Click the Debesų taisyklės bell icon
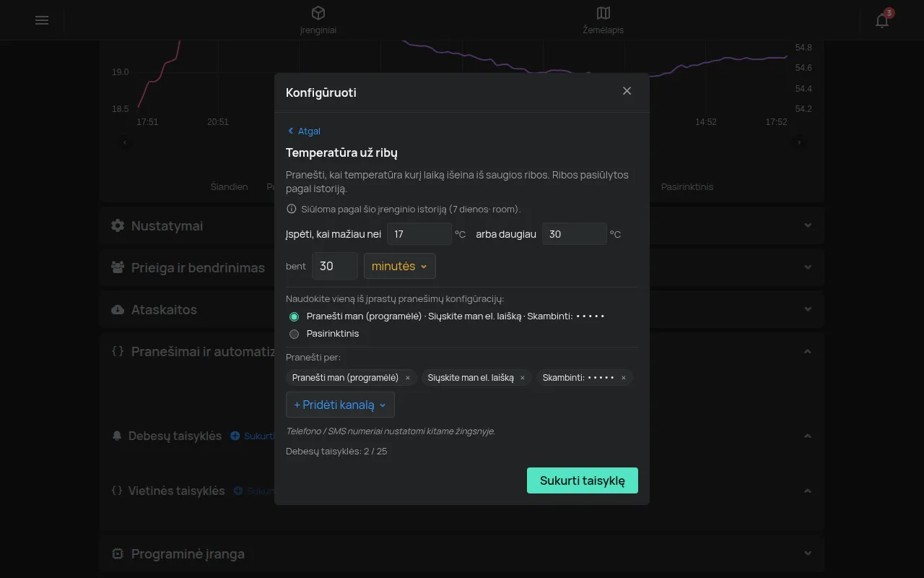This screenshot has height=578, width=924. click(117, 436)
